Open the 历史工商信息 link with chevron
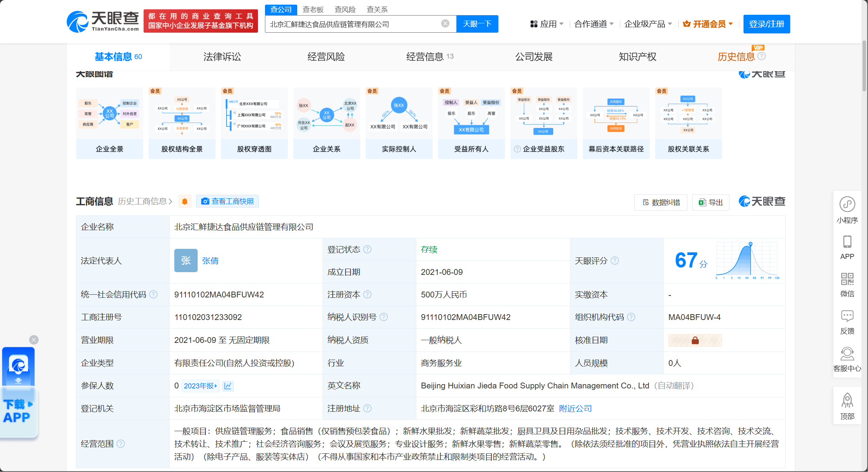The image size is (868, 472). click(145, 201)
